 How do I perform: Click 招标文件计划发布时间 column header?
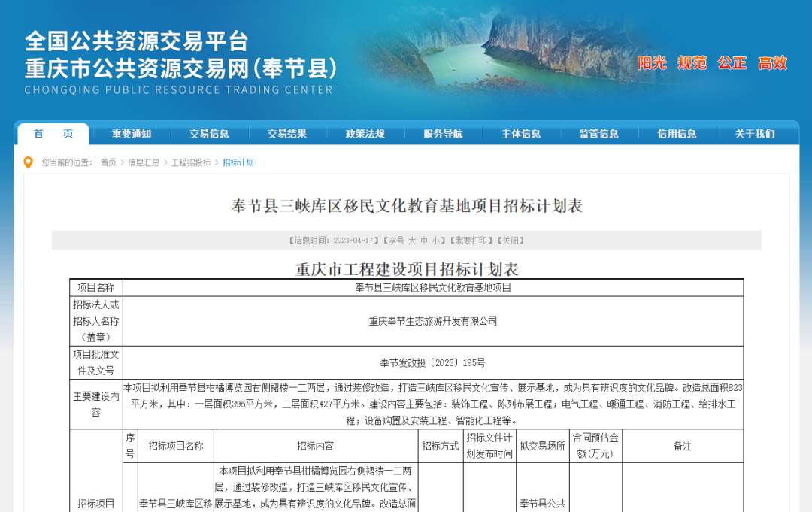point(489,446)
